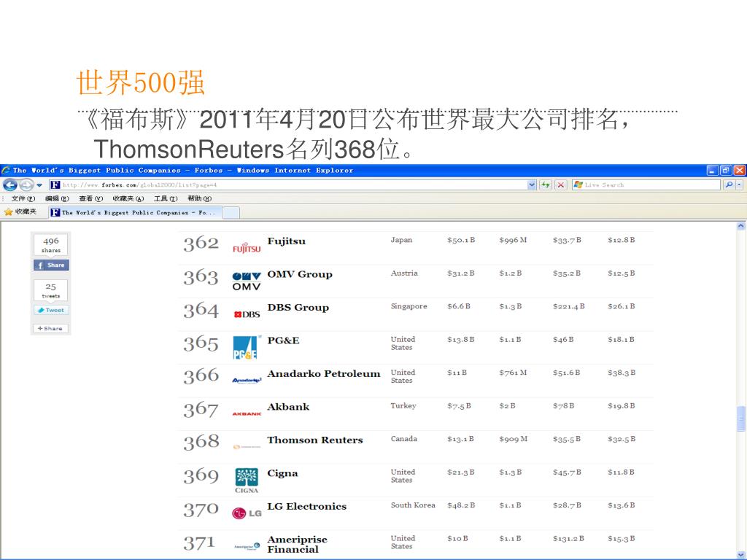Click the 496 shares counter

click(51, 245)
